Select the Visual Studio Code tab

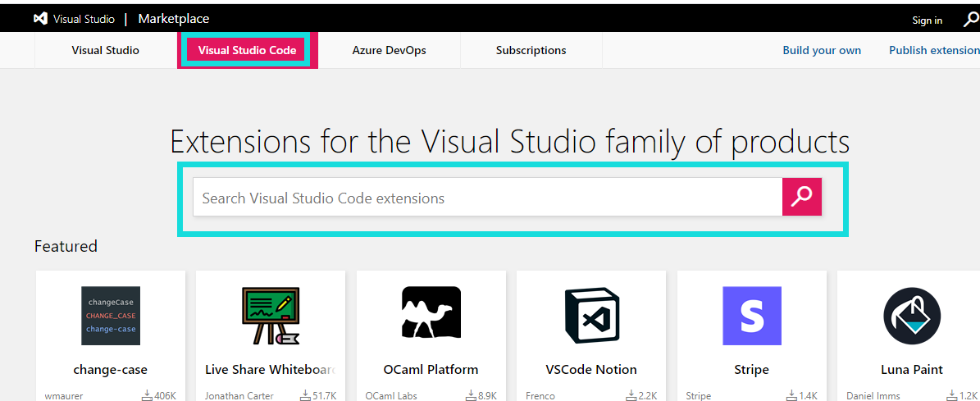click(247, 50)
